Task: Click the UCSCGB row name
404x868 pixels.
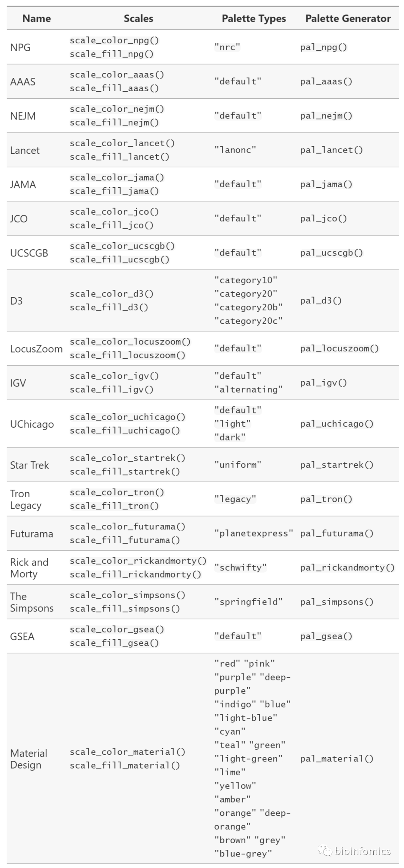Action: (29, 253)
